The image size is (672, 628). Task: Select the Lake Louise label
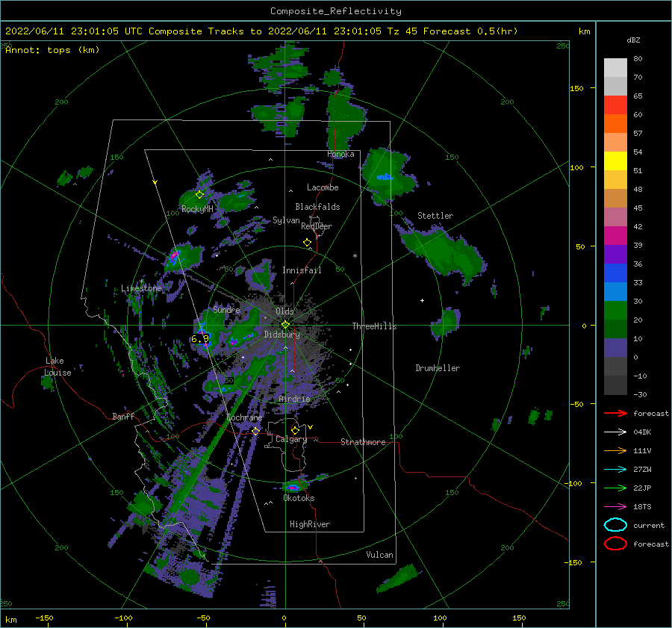[57, 367]
